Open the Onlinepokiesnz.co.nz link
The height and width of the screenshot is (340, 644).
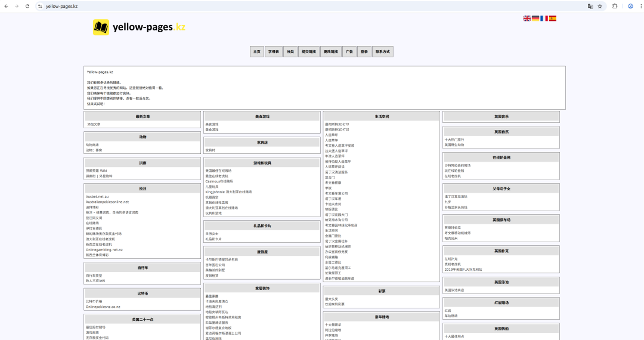[103, 307]
